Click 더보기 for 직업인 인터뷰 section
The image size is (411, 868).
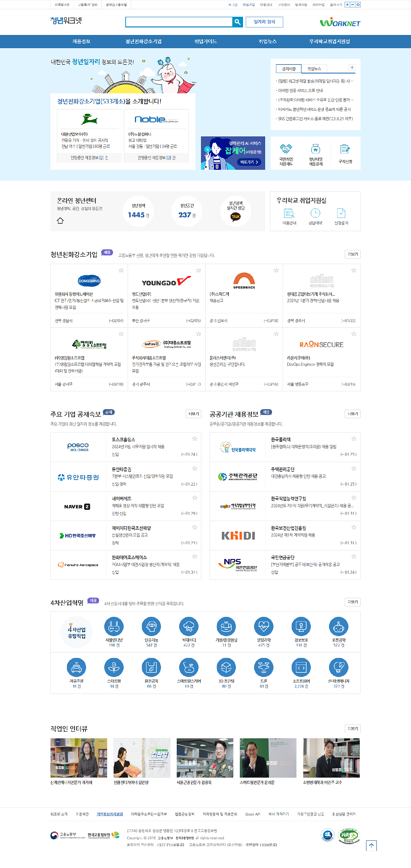pyautogui.click(x=352, y=729)
